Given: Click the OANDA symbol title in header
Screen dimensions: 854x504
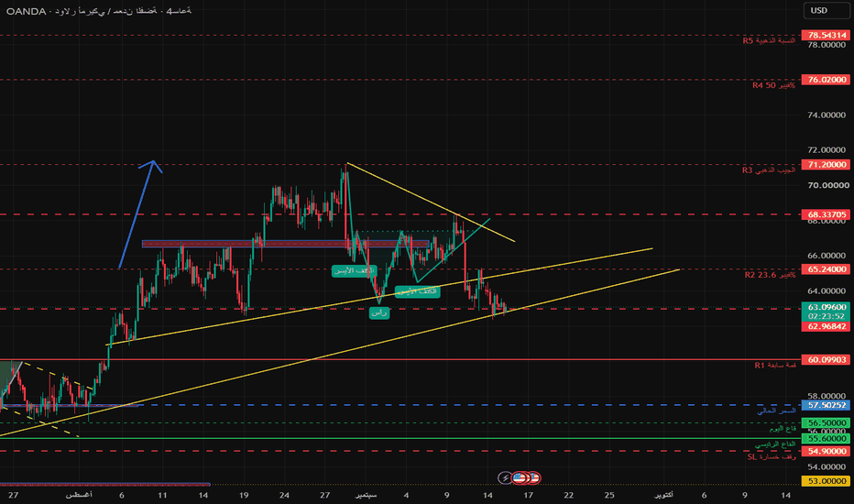Looking at the screenshot, I should [x=99, y=11].
